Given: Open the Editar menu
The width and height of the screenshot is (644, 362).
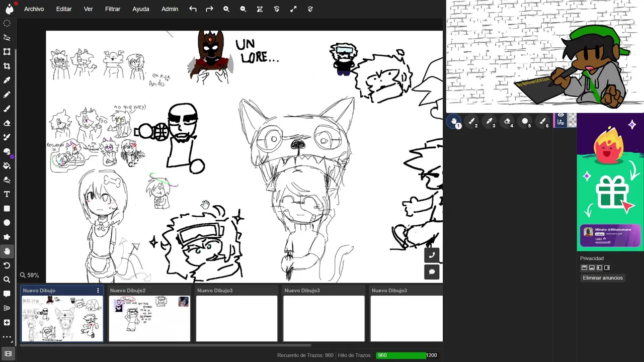Looking at the screenshot, I should click(x=64, y=9).
